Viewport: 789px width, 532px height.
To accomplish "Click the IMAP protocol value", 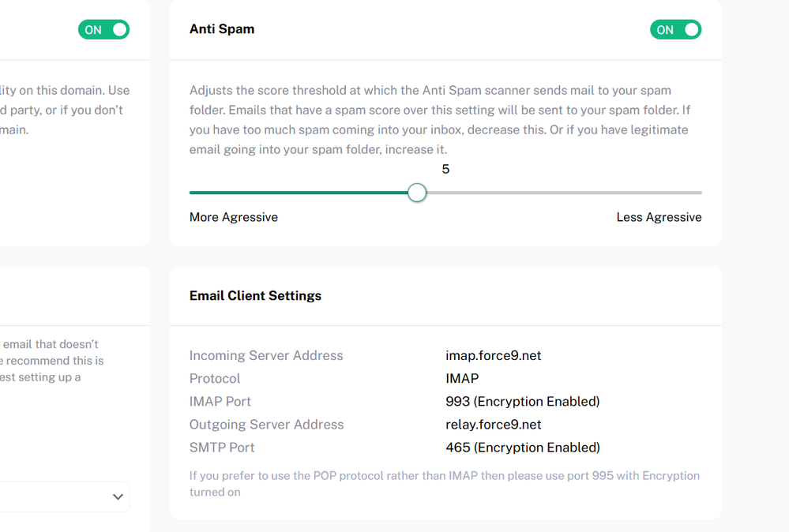I will [x=462, y=379].
